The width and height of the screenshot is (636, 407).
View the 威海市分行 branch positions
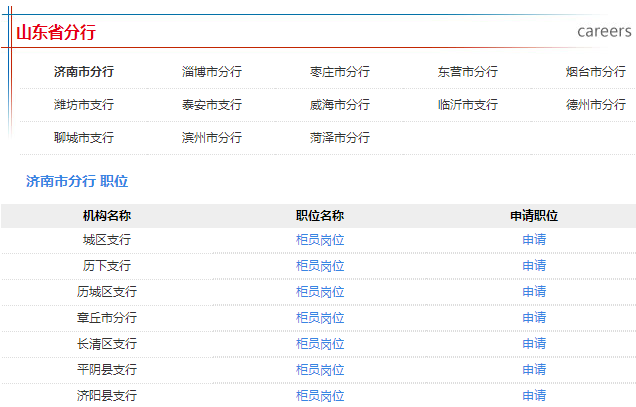340,105
